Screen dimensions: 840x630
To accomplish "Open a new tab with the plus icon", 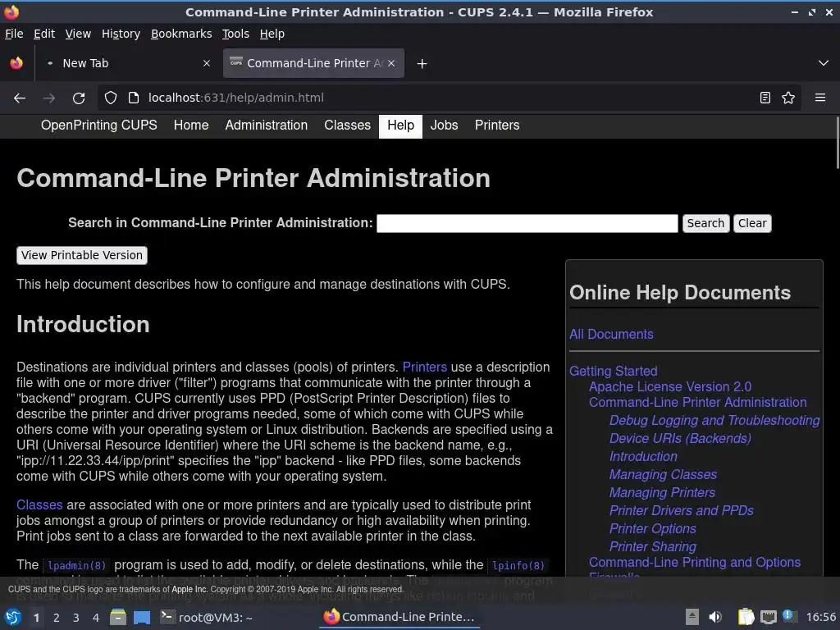I will click(x=422, y=64).
